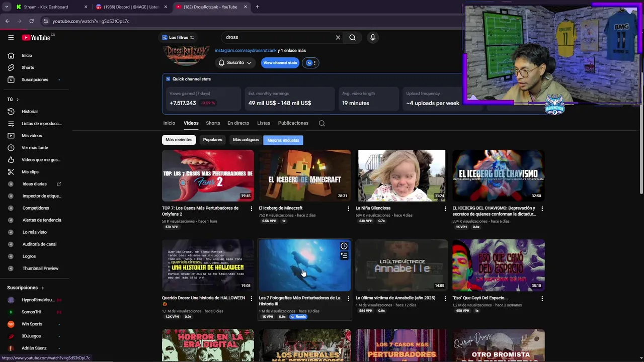Open La última víctima de Annabelle thumbnail
The image size is (644, 362).
coord(401,265)
